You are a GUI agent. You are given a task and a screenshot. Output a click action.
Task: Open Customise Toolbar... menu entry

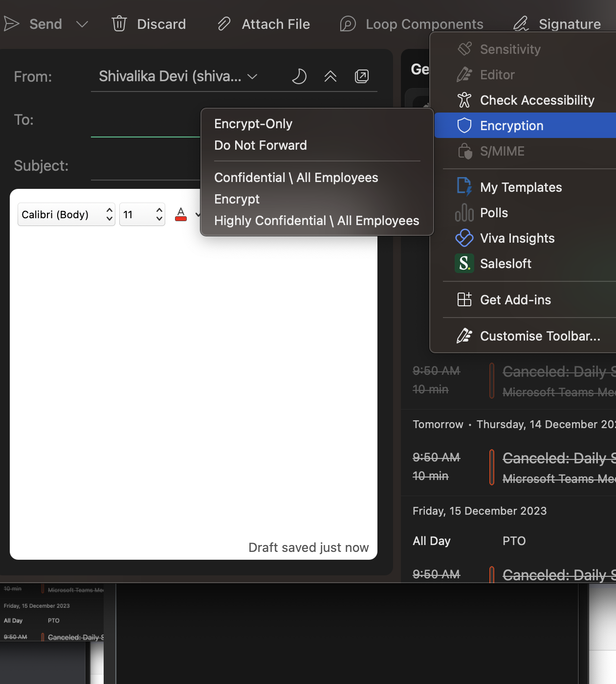pos(540,336)
